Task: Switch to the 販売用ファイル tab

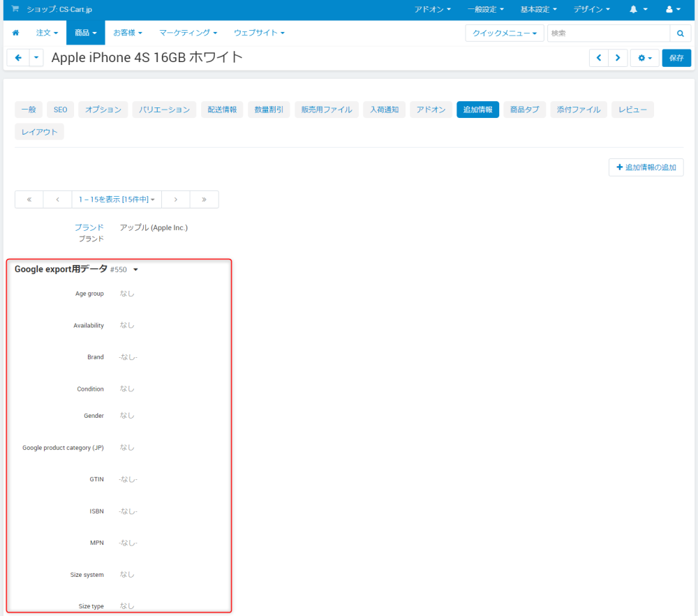Action: click(327, 110)
